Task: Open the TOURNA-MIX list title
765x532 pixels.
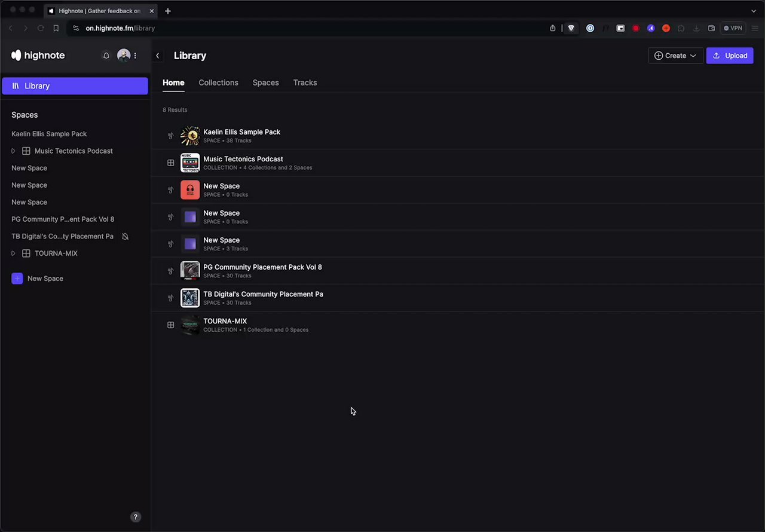Action: [x=225, y=321]
